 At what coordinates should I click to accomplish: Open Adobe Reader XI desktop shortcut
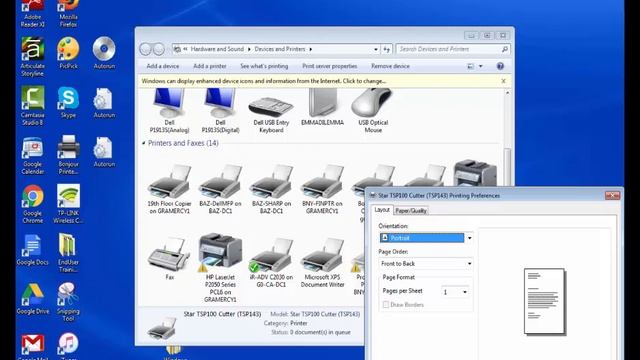coord(33,13)
